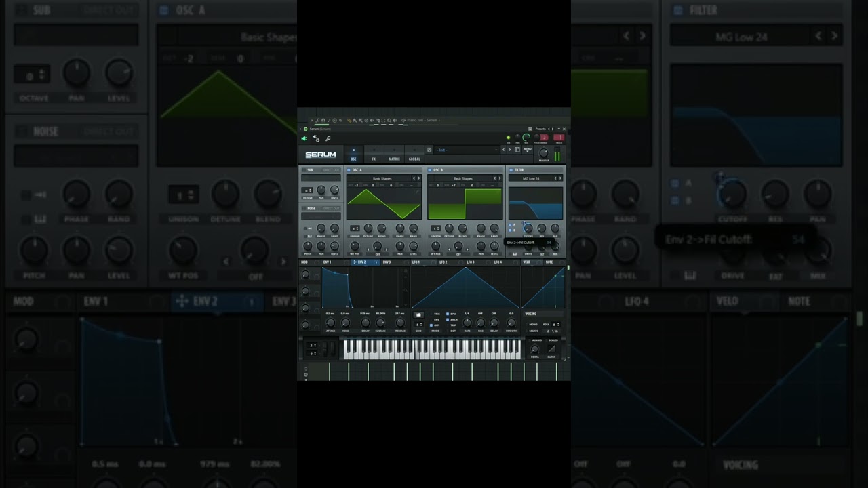This screenshot has height=488, width=868.
Task: Click the OSC A Unison stepper
Action: [355, 228]
